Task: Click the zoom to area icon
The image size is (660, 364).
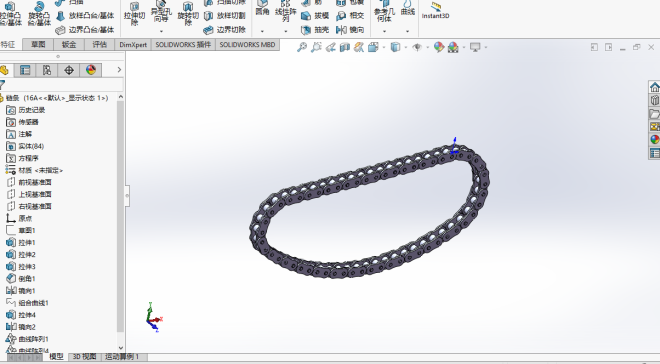Action: pyautogui.click(x=316, y=47)
